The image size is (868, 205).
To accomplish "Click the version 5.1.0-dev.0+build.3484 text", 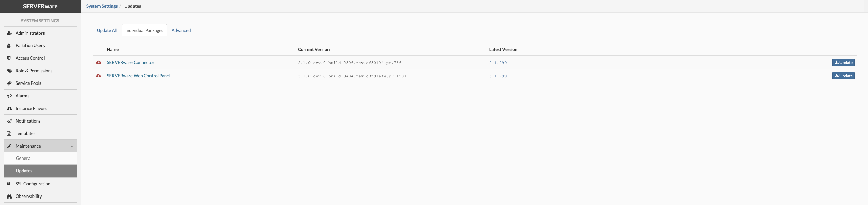I will click(352, 76).
